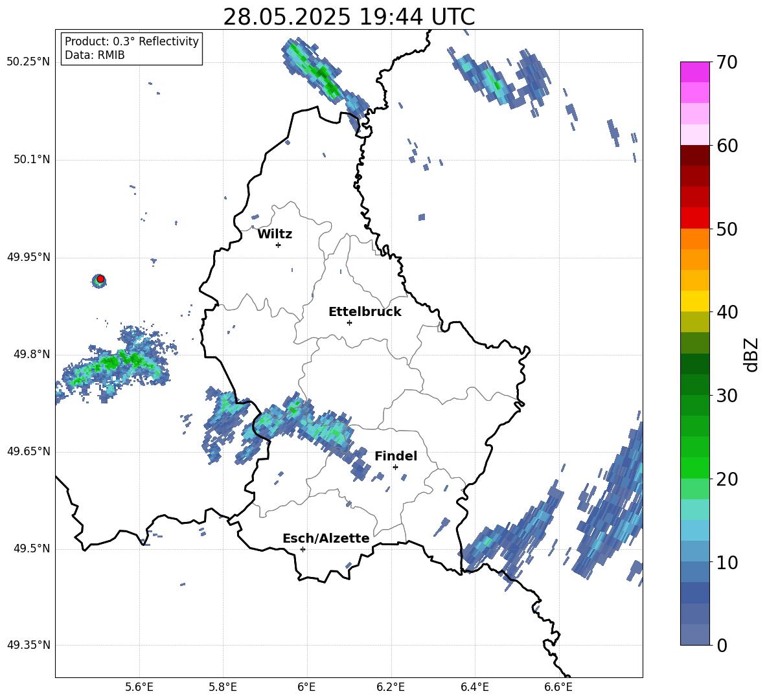Click the 49.35°N latitude label
This screenshot has height=700, width=767.
[x=29, y=645]
